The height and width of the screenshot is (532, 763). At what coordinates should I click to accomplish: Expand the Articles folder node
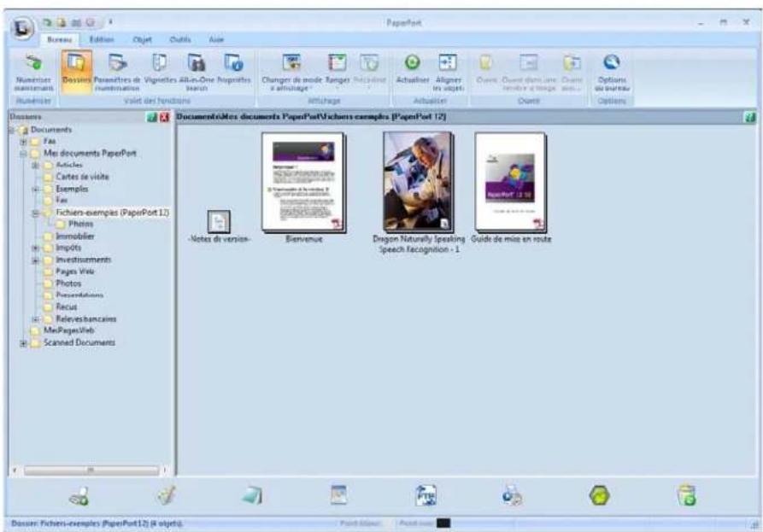pos(36,166)
